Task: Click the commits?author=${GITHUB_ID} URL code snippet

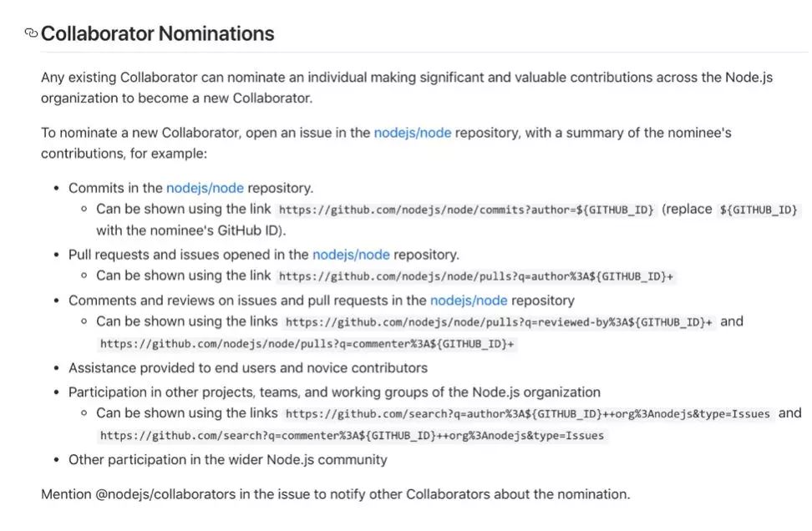Action: point(466,210)
